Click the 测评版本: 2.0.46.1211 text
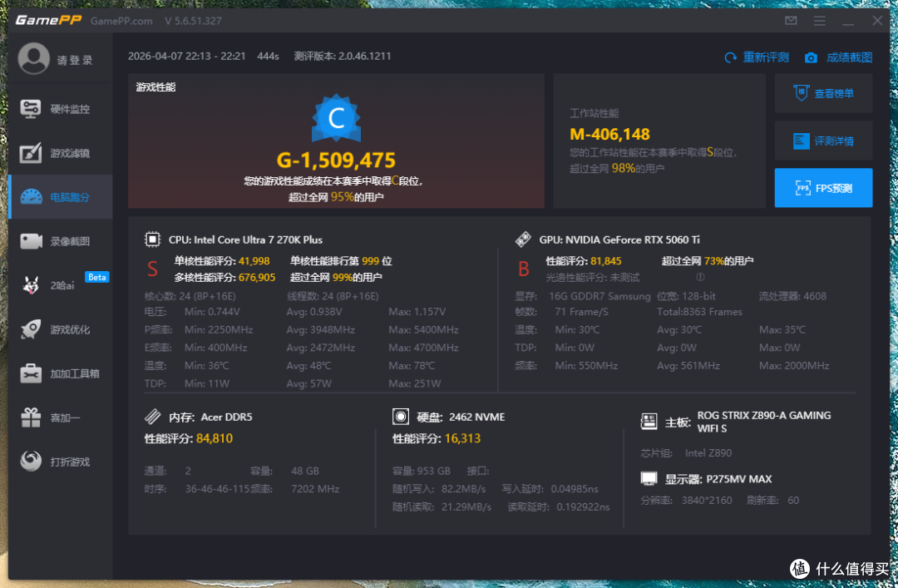Image resolution: width=898 pixels, height=588 pixels. (343, 57)
